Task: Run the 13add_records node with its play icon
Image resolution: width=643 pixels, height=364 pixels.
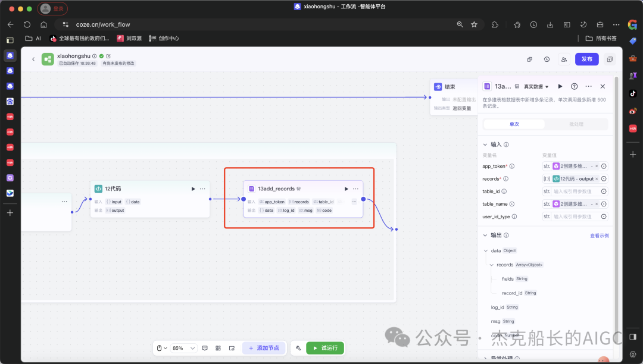Action: tap(346, 189)
